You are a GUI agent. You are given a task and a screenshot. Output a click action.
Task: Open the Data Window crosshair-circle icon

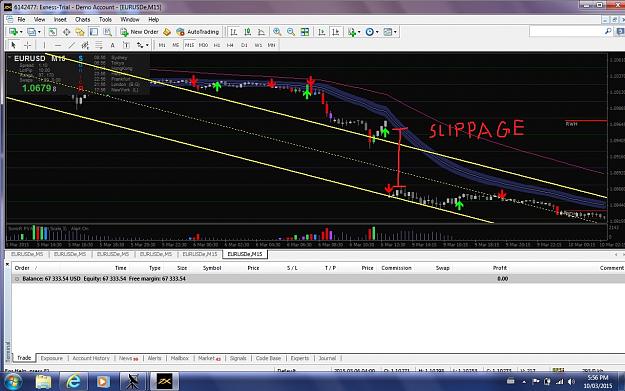[x=66, y=31]
